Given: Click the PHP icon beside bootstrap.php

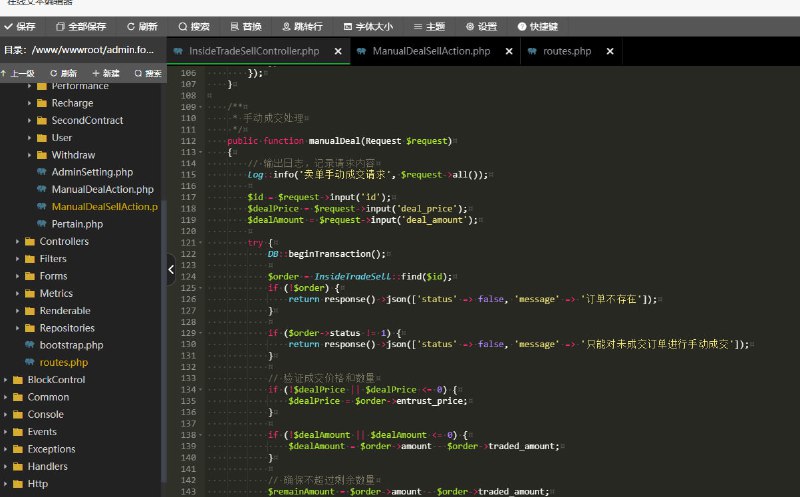Looking at the screenshot, I should pos(30,345).
